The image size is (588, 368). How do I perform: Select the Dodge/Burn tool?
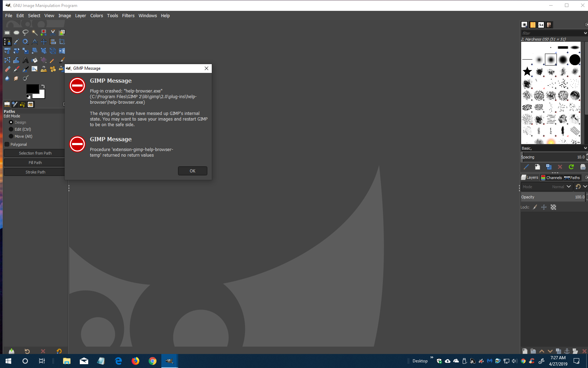click(25, 78)
